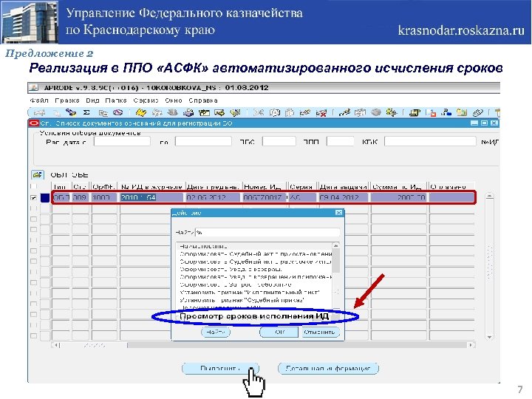Select 'Установить признак Судебный приказ' list entry
This screenshot has width=532, height=399.
coord(241,300)
